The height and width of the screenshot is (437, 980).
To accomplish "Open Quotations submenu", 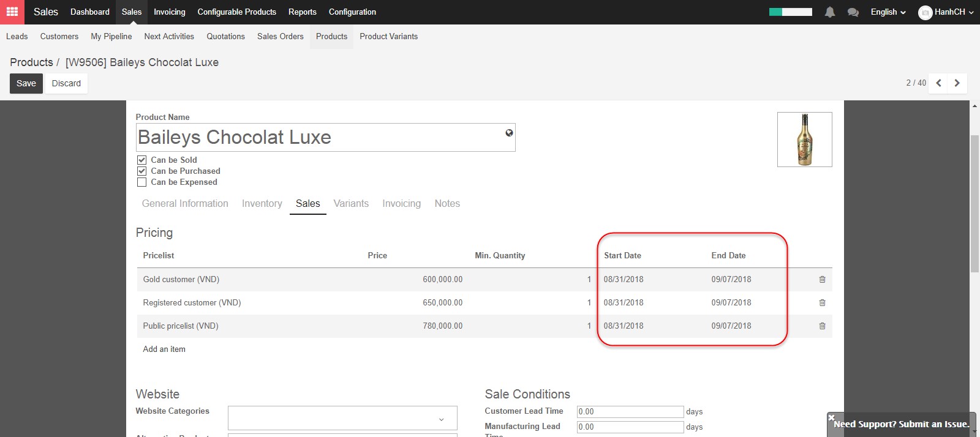I will (226, 37).
